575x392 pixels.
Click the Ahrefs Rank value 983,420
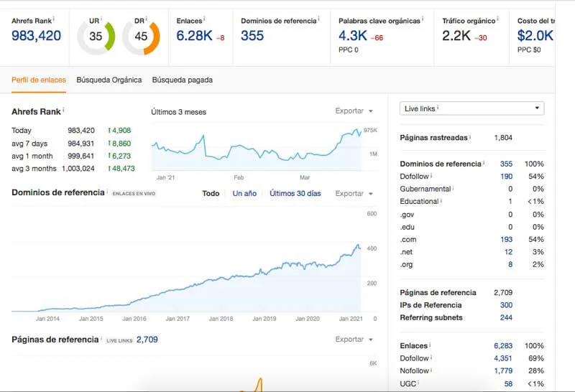[x=37, y=35]
